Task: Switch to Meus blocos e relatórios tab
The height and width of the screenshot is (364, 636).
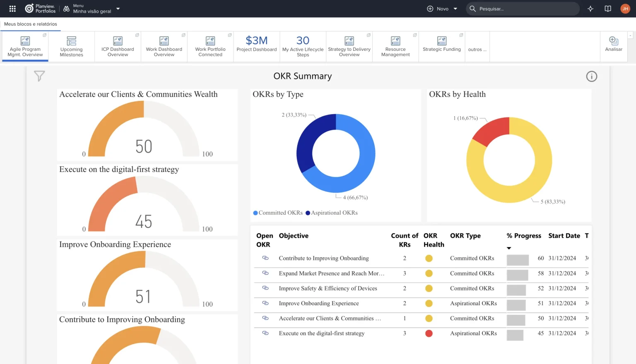Action: [x=31, y=24]
